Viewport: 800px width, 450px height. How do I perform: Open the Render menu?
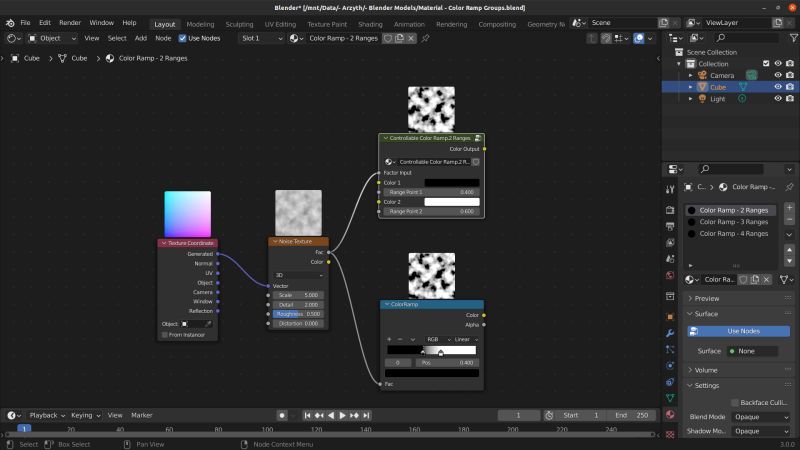point(70,23)
